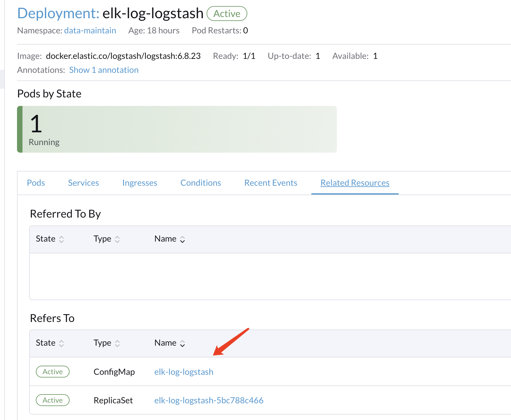Open the data-maintain namespace link
Viewport: 511px width, 420px height.
90,30
